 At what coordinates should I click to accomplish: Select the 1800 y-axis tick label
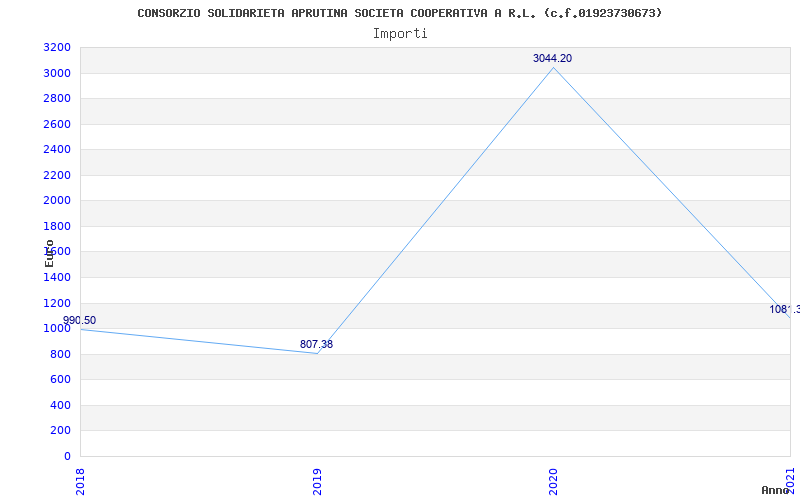click(57, 226)
